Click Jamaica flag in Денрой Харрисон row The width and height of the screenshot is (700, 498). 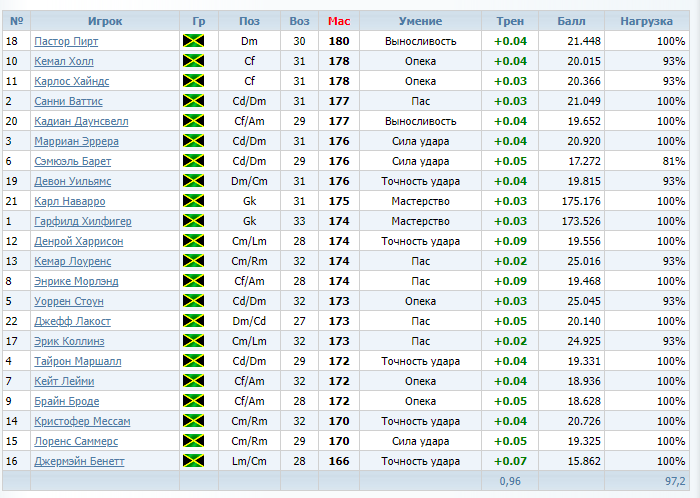[193, 241]
